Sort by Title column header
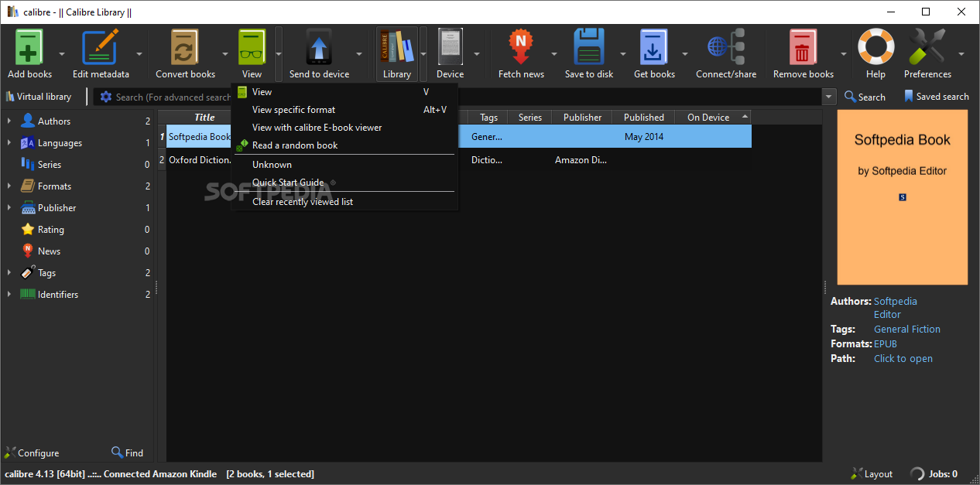 coord(204,118)
